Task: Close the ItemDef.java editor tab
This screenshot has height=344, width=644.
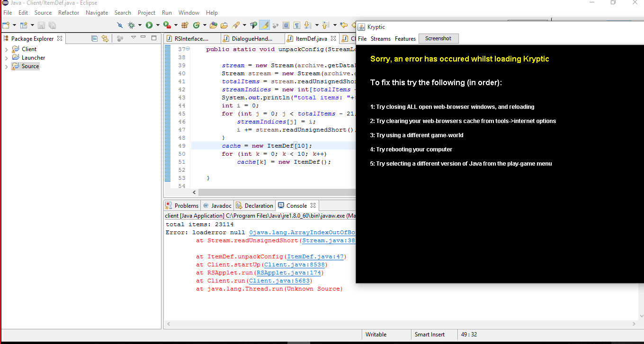Action: point(333,39)
